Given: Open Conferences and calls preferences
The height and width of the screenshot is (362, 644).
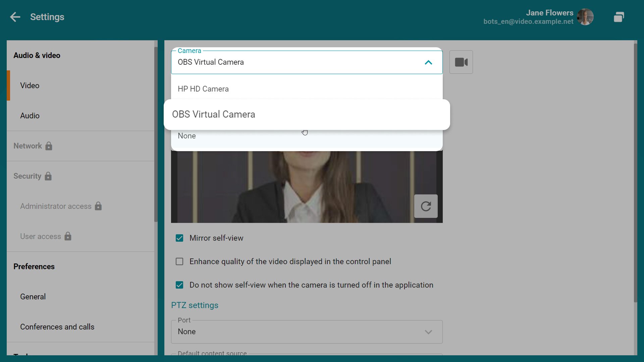Looking at the screenshot, I should point(80,327).
